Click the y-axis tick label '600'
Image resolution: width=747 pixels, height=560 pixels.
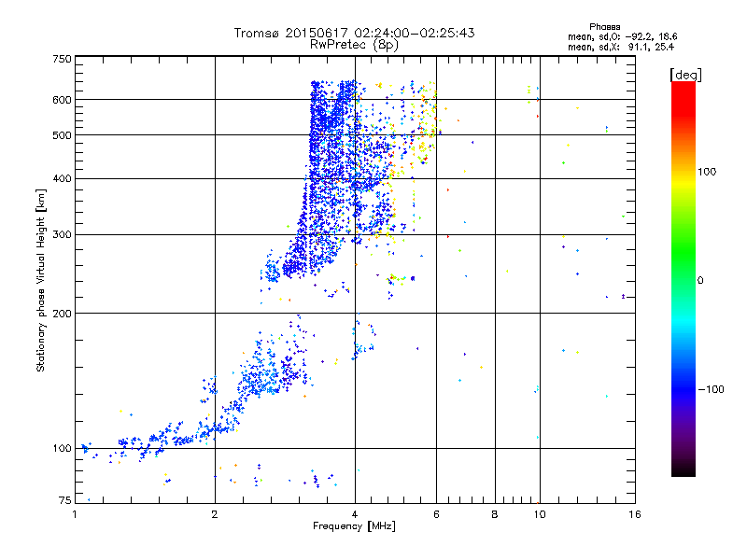coord(63,100)
